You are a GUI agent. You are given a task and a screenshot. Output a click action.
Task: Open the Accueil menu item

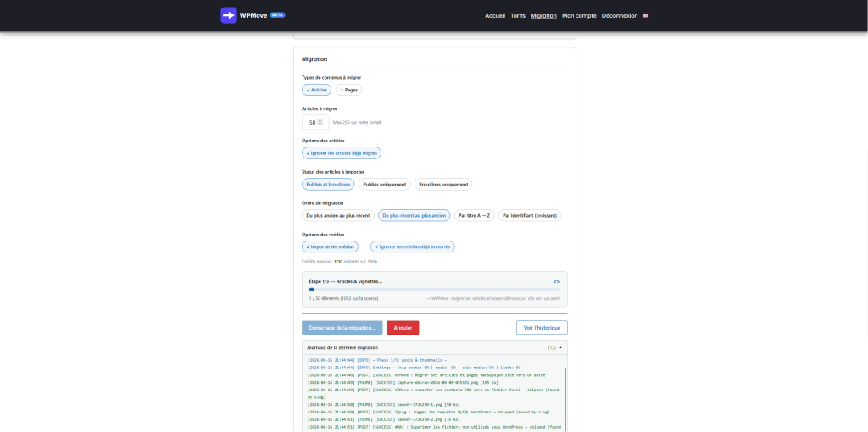click(x=495, y=16)
